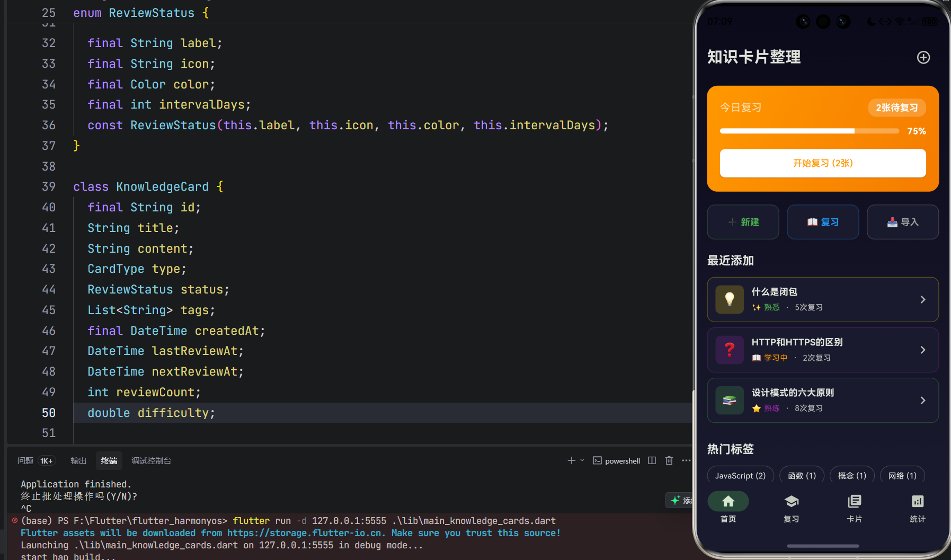The height and width of the screenshot is (560, 951).
Task: Click line number 50 in gutter
Action: (x=49, y=413)
